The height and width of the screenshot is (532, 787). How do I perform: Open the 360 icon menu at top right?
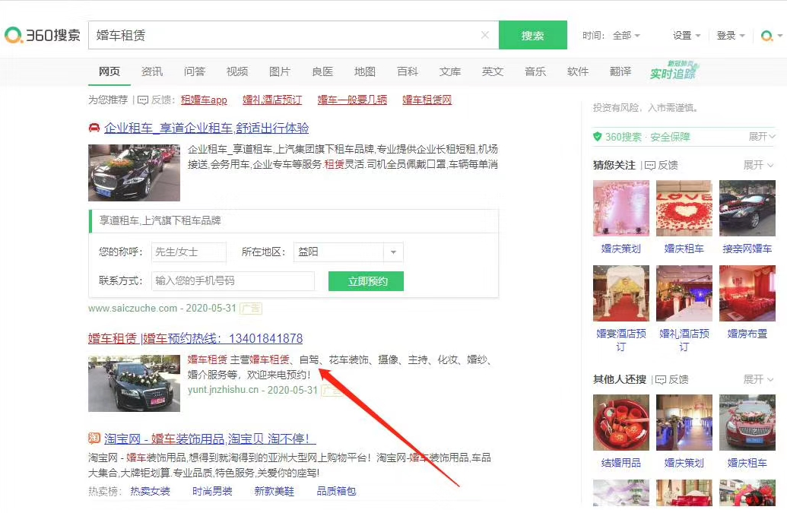pos(772,36)
